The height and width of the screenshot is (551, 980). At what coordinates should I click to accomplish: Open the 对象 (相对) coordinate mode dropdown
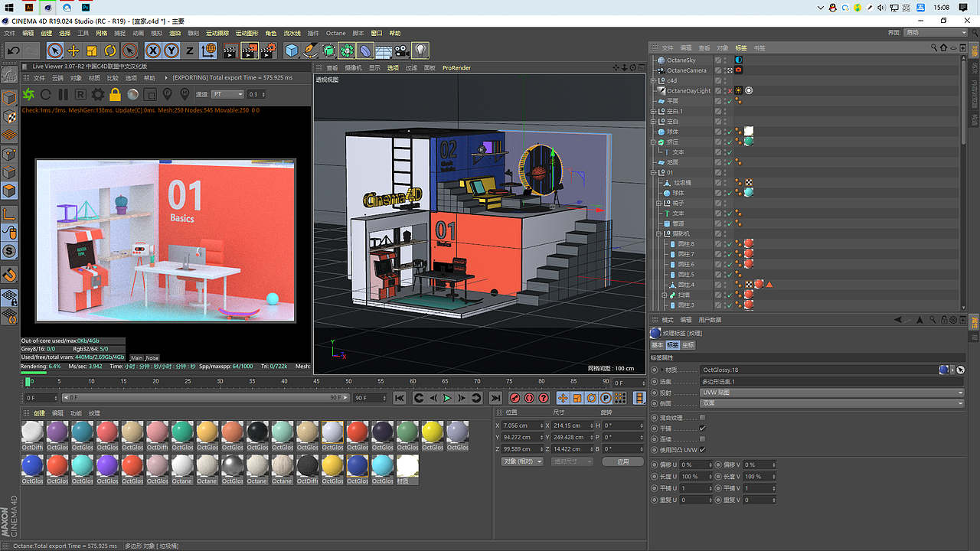coord(523,461)
